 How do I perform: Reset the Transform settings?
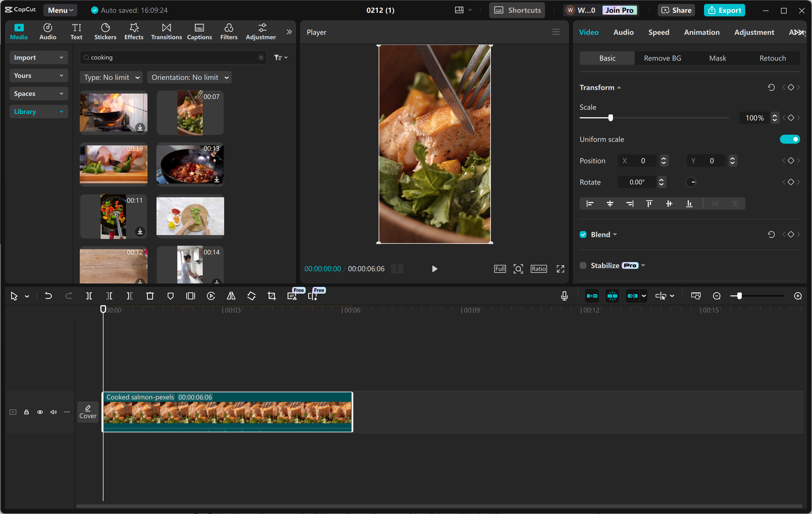(771, 87)
